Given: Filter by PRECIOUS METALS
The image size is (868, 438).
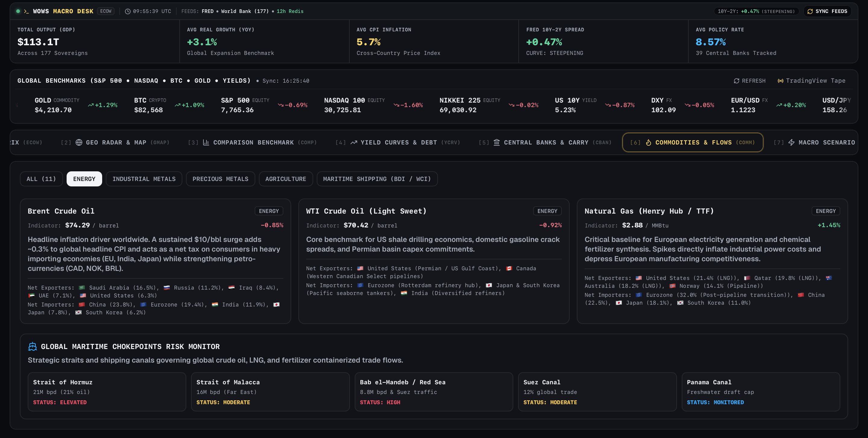Looking at the screenshot, I should pos(220,179).
